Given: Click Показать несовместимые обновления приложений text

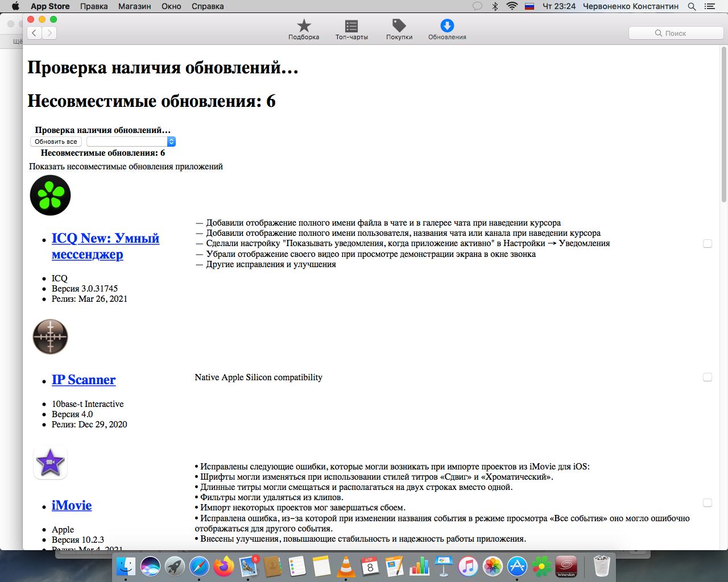Looking at the screenshot, I should pyautogui.click(x=126, y=167).
